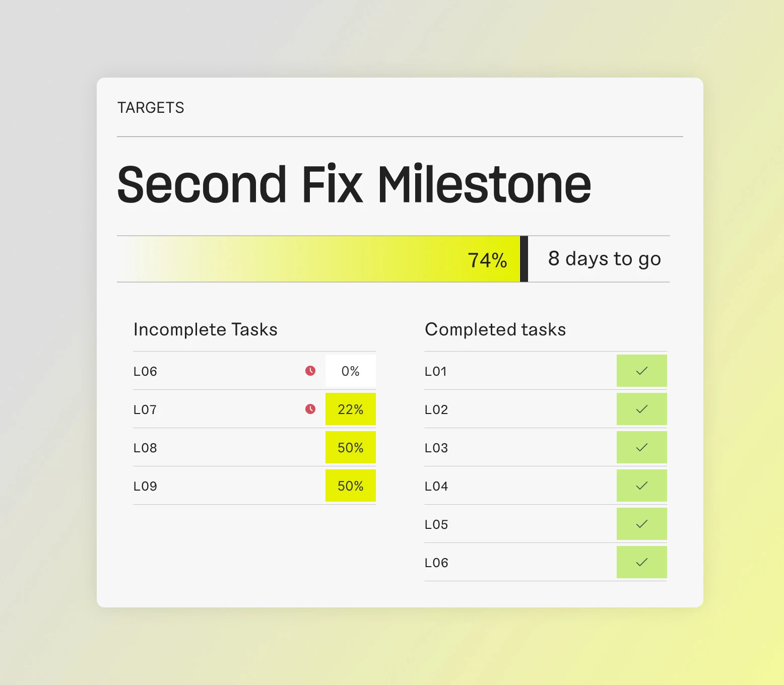The image size is (784, 685).
Task: Click the overdue clock icon beside 22%
Action: point(310,409)
